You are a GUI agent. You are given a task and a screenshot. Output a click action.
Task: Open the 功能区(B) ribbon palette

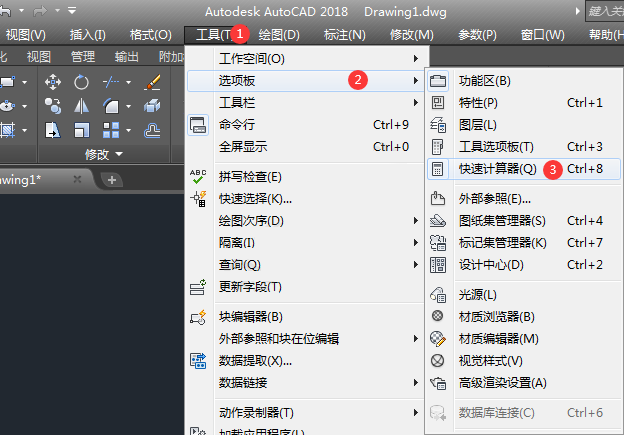click(x=524, y=81)
